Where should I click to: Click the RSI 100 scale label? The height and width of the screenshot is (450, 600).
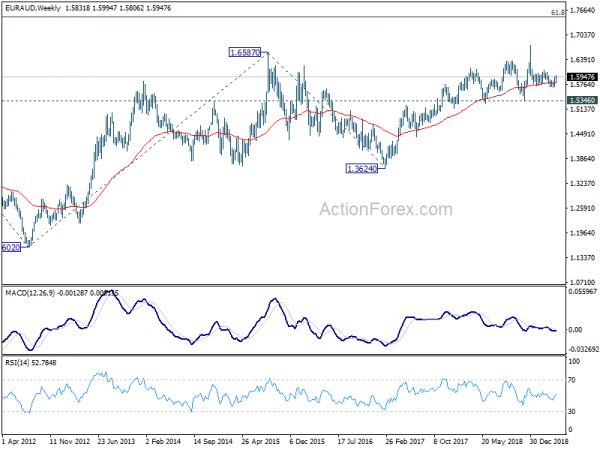click(574, 361)
